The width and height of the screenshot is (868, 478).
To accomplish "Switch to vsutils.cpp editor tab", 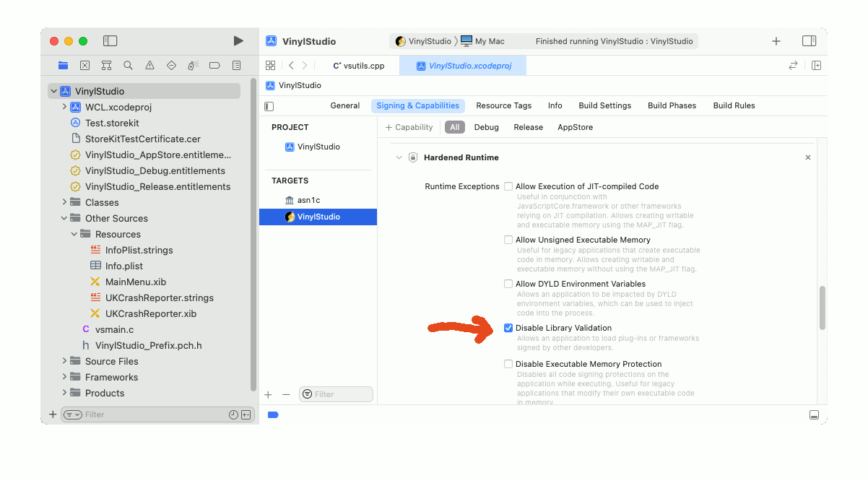I will [x=359, y=65].
